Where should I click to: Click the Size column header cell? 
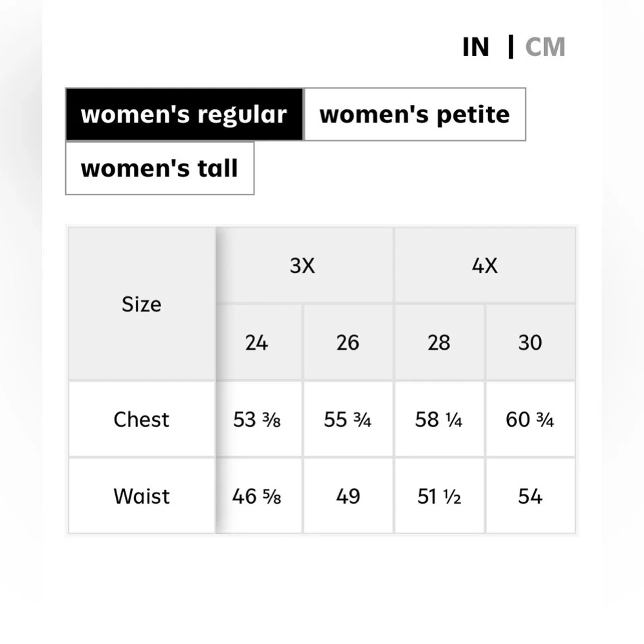click(x=142, y=304)
